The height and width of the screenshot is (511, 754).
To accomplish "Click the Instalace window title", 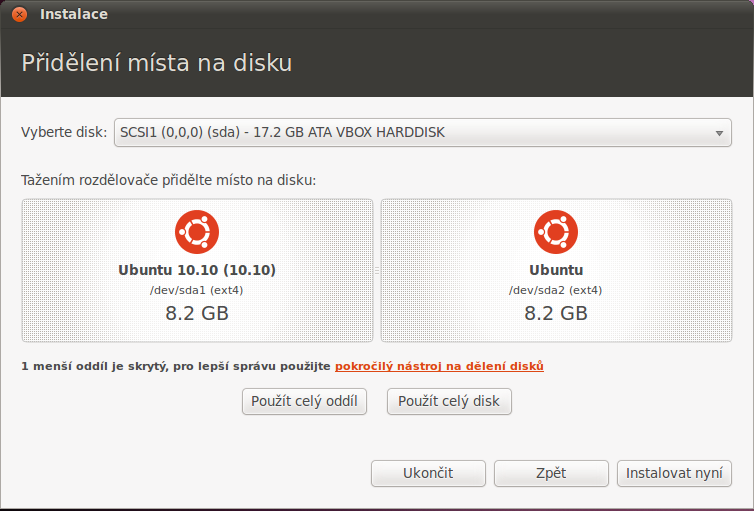I will [74, 14].
